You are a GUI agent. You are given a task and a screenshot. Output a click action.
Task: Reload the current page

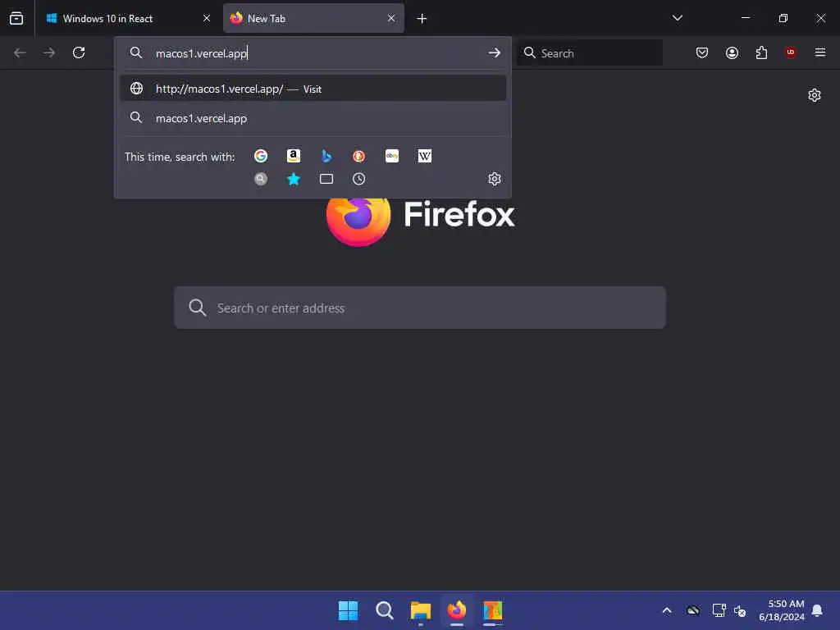[79, 52]
